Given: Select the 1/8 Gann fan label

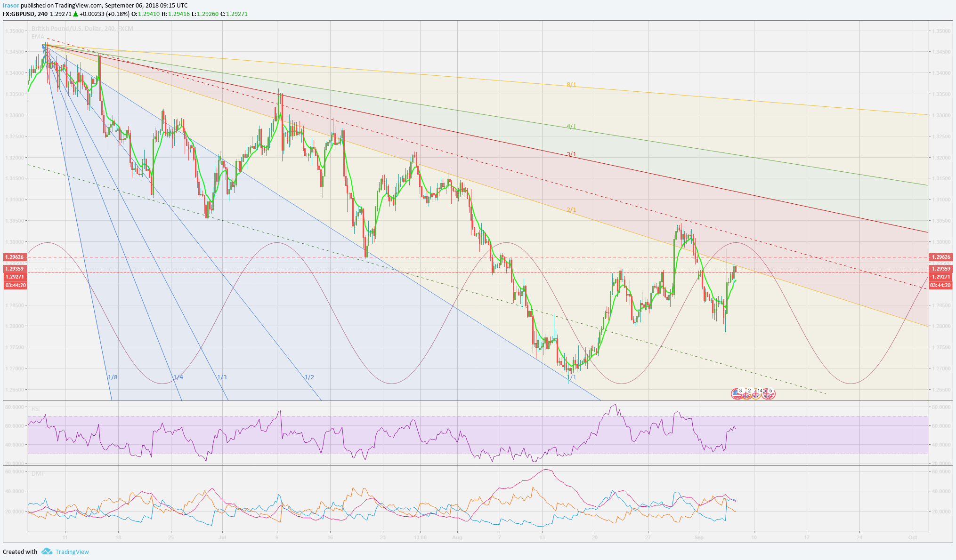Looking at the screenshot, I should tap(113, 377).
